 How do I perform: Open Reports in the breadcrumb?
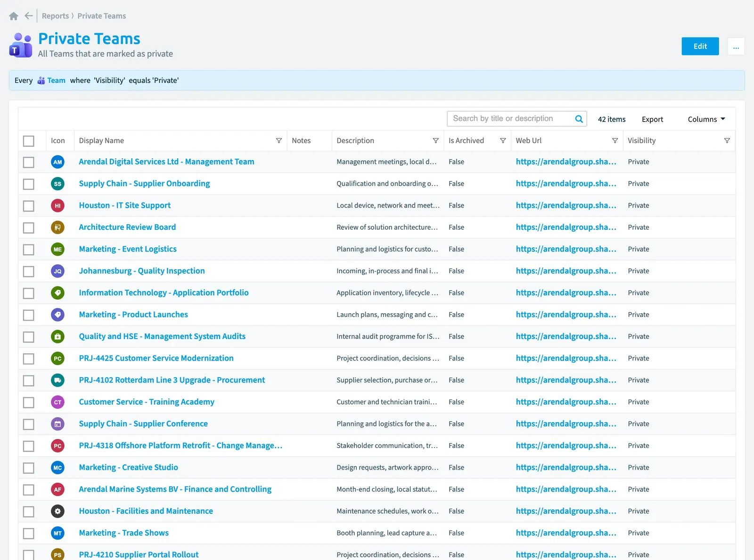(x=55, y=16)
